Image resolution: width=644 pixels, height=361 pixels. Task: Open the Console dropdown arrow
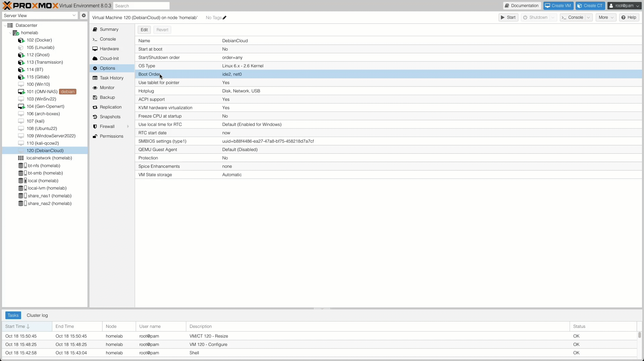click(x=589, y=17)
